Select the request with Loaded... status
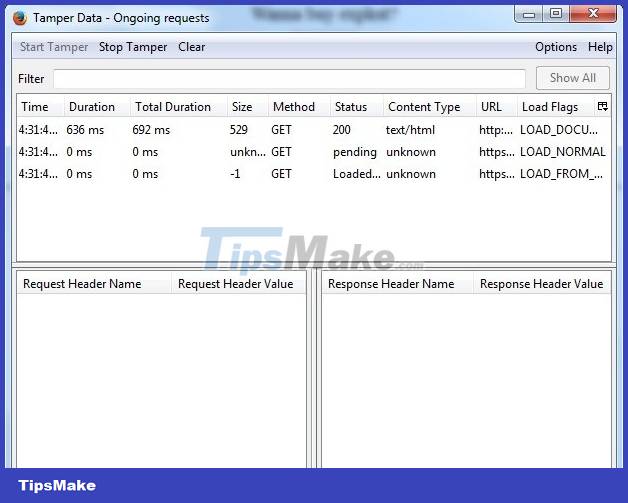628x503 pixels. (x=314, y=174)
